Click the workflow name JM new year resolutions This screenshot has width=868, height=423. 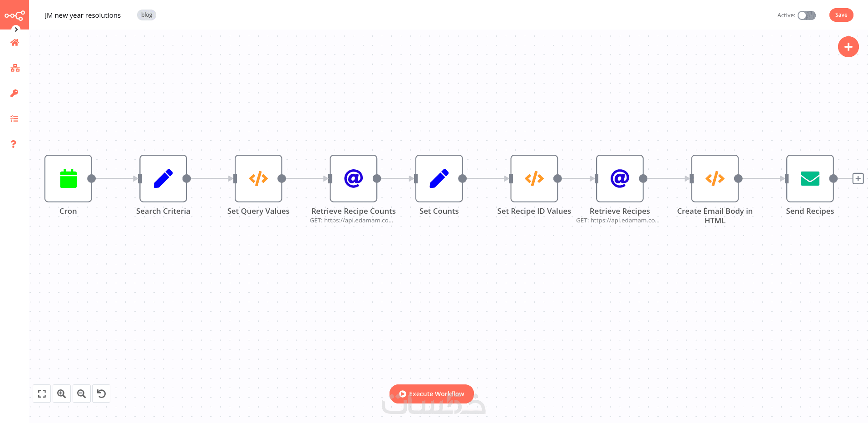pos(83,15)
